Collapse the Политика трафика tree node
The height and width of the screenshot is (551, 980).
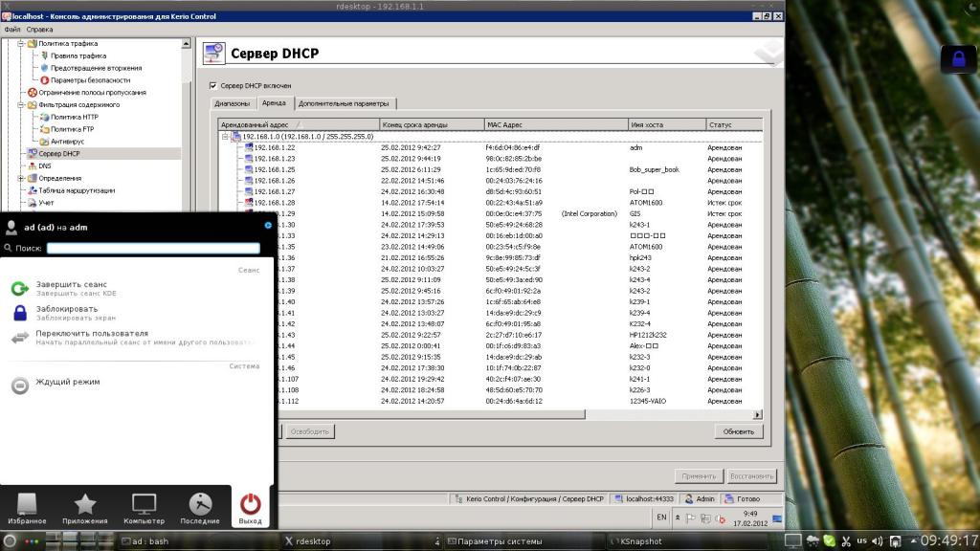pyautogui.click(x=21, y=44)
